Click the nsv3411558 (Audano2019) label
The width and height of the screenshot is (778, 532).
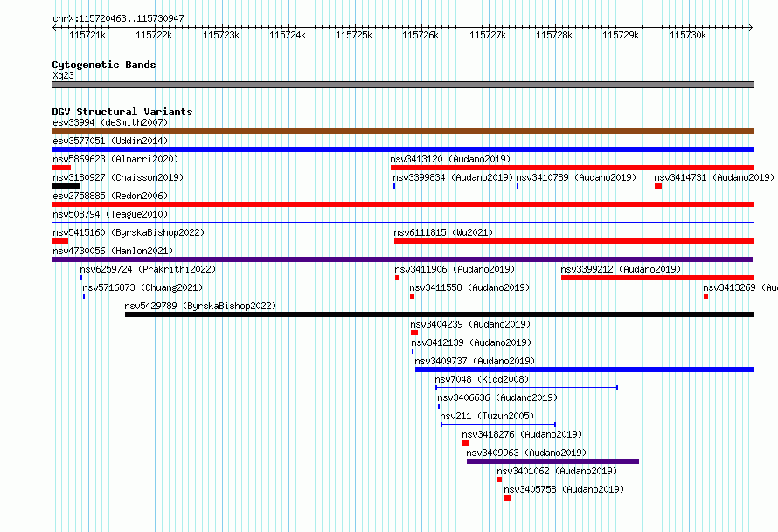[x=469, y=287]
